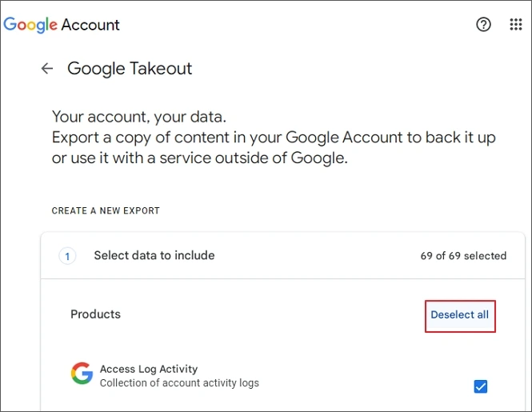Click the 'Account' text in the header

click(90, 25)
